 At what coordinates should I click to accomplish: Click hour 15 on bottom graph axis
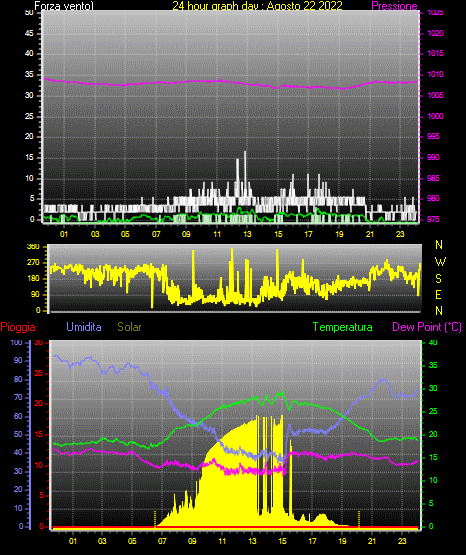[282, 541]
